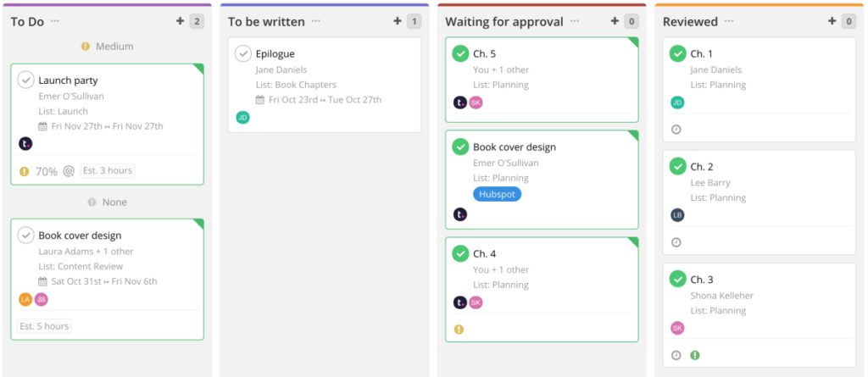The width and height of the screenshot is (868, 377).
Task: Click green priority icon on Ch. 3 card
Action: pos(695,355)
